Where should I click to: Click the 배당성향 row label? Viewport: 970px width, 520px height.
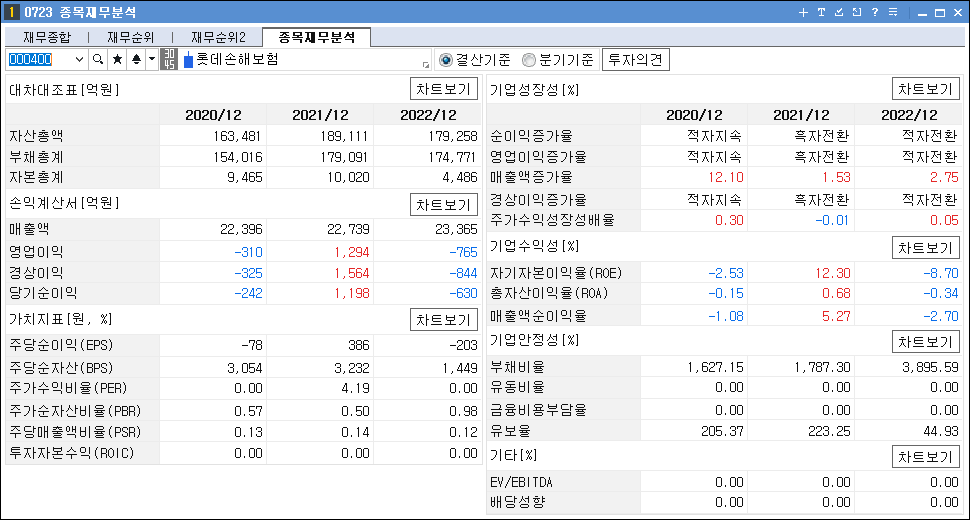pyautogui.click(x=517, y=502)
